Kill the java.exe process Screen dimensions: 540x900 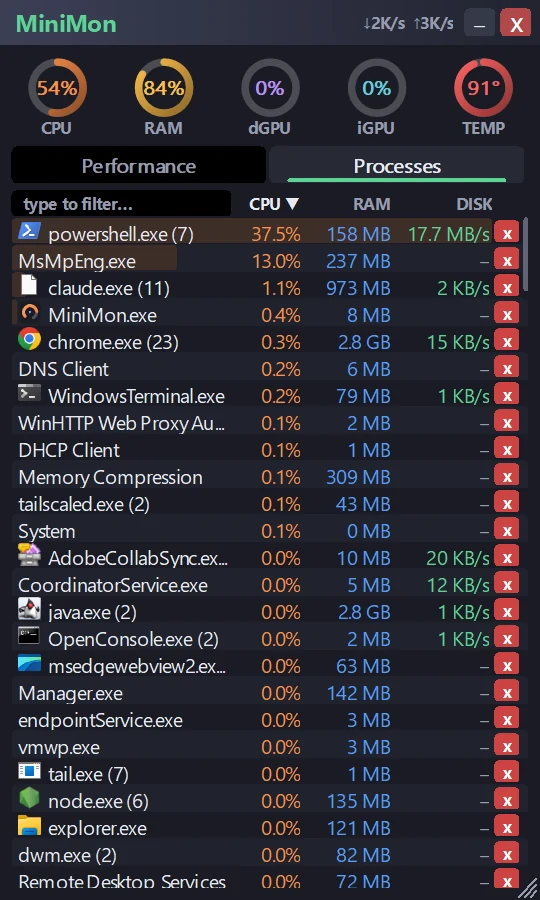tap(507, 612)
